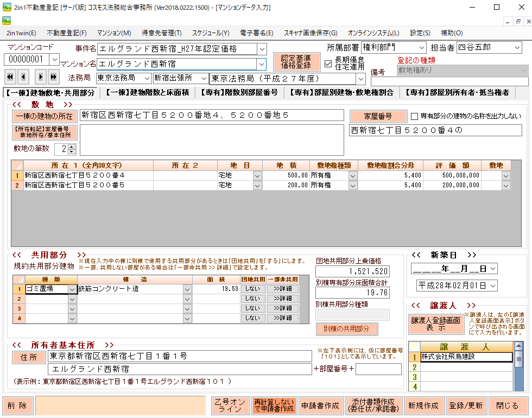
Task: Go to next record navigation arrow
Action: [x=40, y=75]
